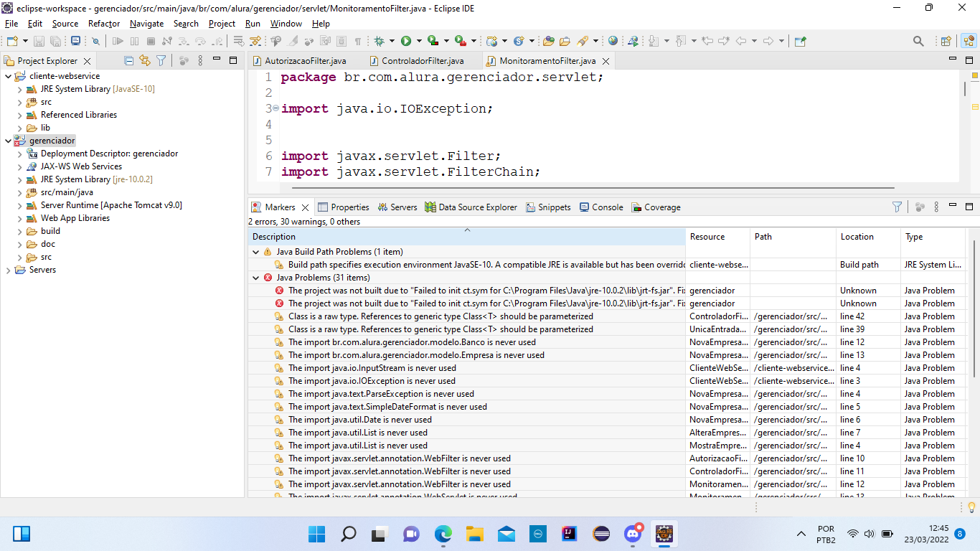This screenshot has width=980, height=551.
Task: Open the dropdown arrow next to Run
Action: click(419, 41)
